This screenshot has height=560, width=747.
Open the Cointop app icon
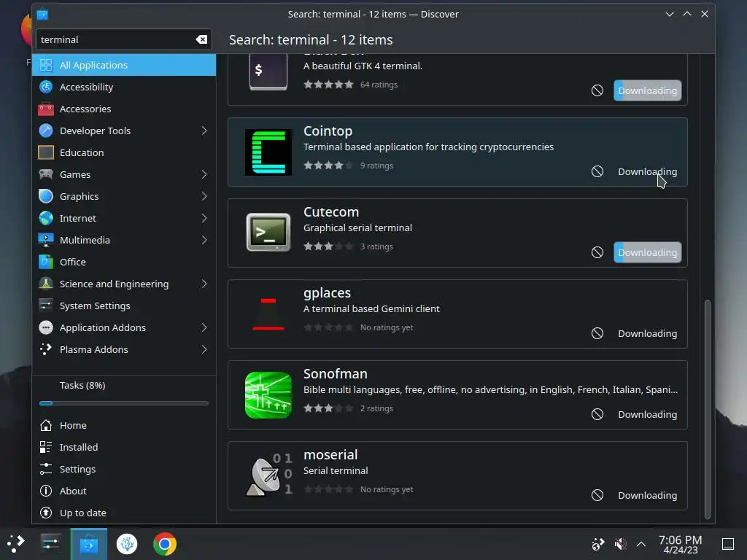coord(268,152)
